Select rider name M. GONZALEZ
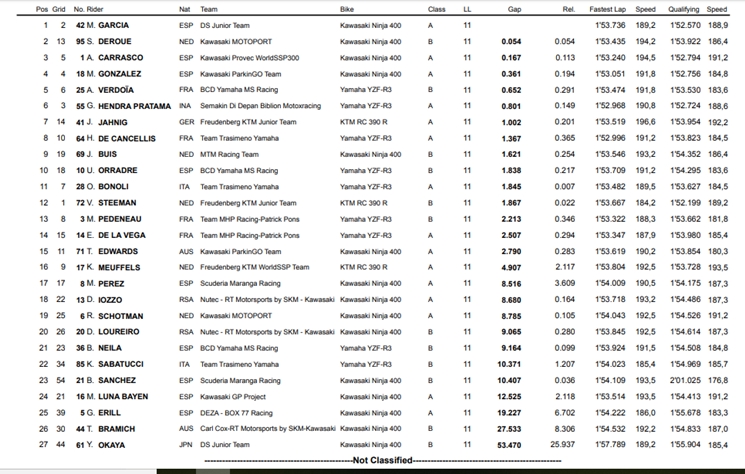 [x=114, y=74]
